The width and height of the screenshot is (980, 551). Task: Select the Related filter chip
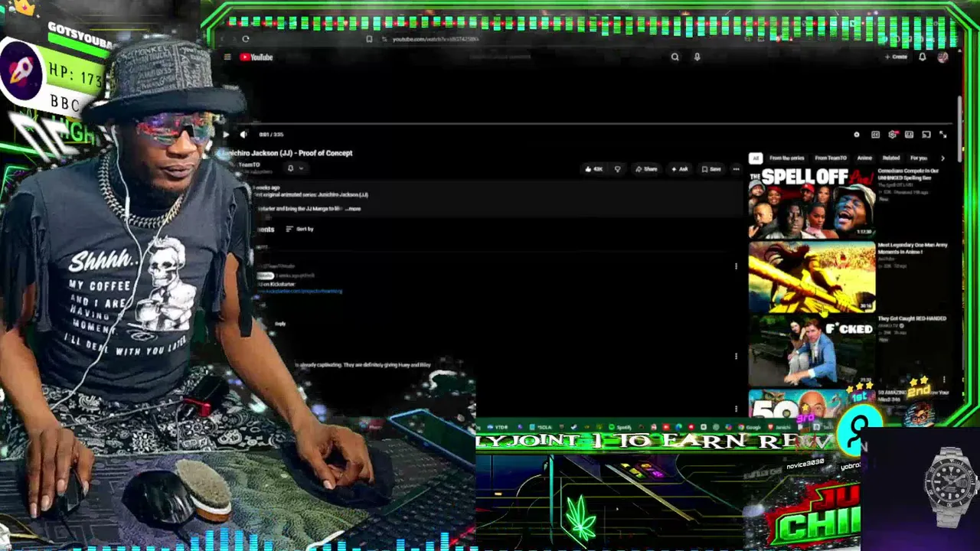point(891,158)
